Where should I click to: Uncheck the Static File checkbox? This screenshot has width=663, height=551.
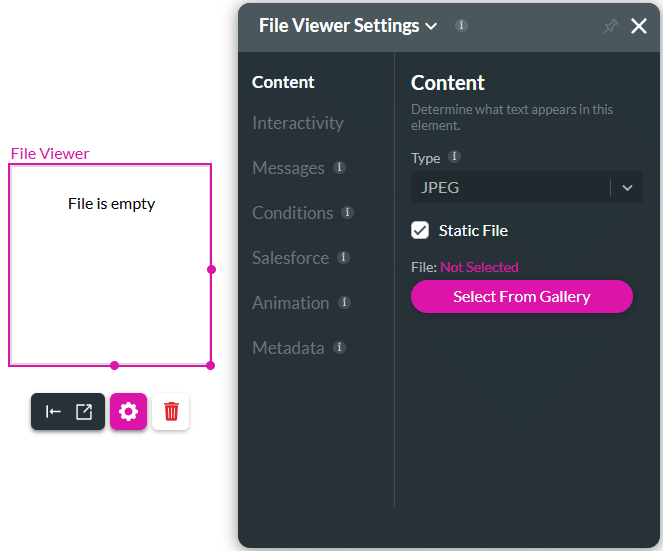coord(420,230)
